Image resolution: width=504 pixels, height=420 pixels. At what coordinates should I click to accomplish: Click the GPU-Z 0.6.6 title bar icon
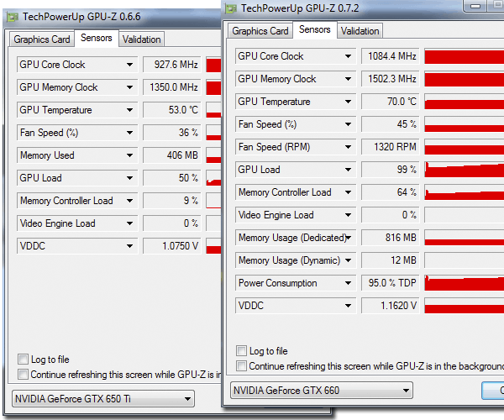tap(13, 17)
